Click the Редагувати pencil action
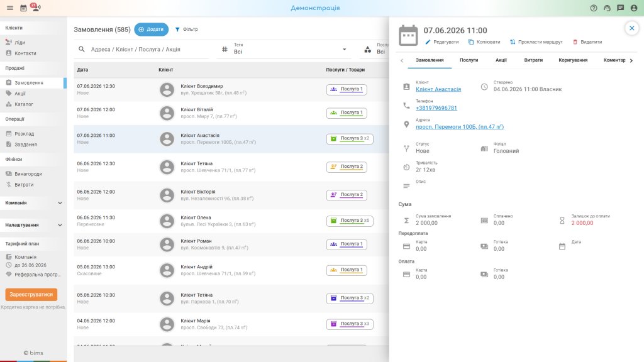This screenshot has width=644, height=362. (442, 42)
